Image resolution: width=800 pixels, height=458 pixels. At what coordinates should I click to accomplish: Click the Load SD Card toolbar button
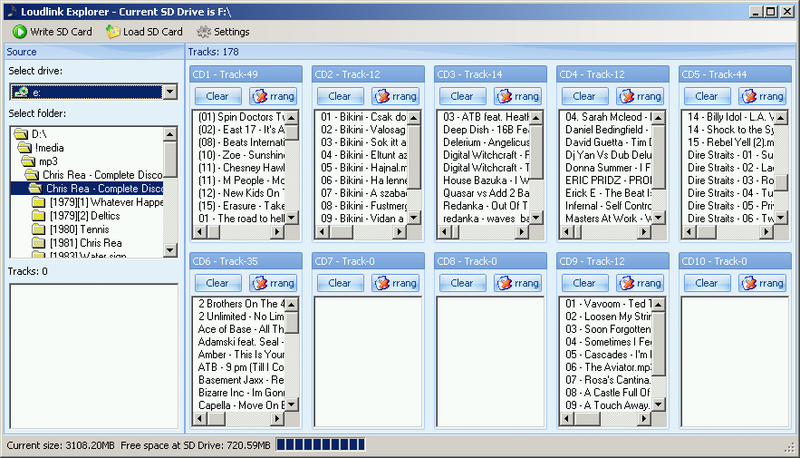pyautogui.click(x=144, y=32)
